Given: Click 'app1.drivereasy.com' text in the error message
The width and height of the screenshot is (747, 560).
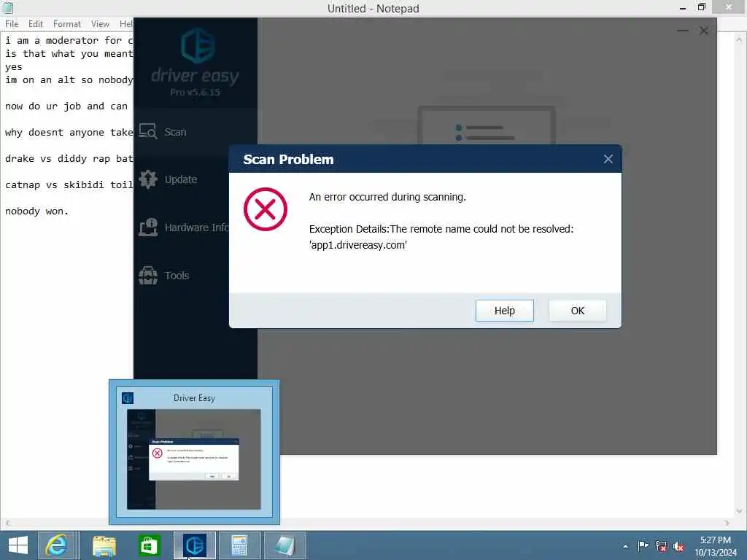Looking at the screenshot, I should [x=357, y=245].
